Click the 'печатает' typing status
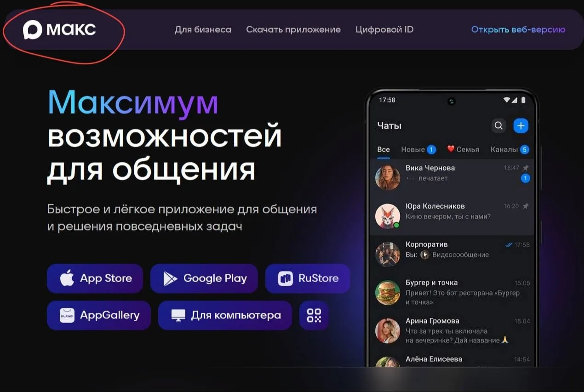This screenshot has height=392, width=584. [x=433, y=178]
